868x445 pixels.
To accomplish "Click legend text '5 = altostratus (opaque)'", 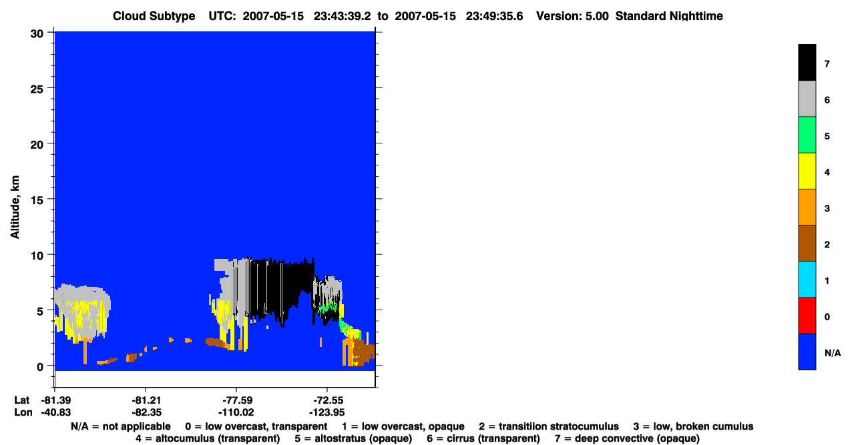I will tap(354, 438).
